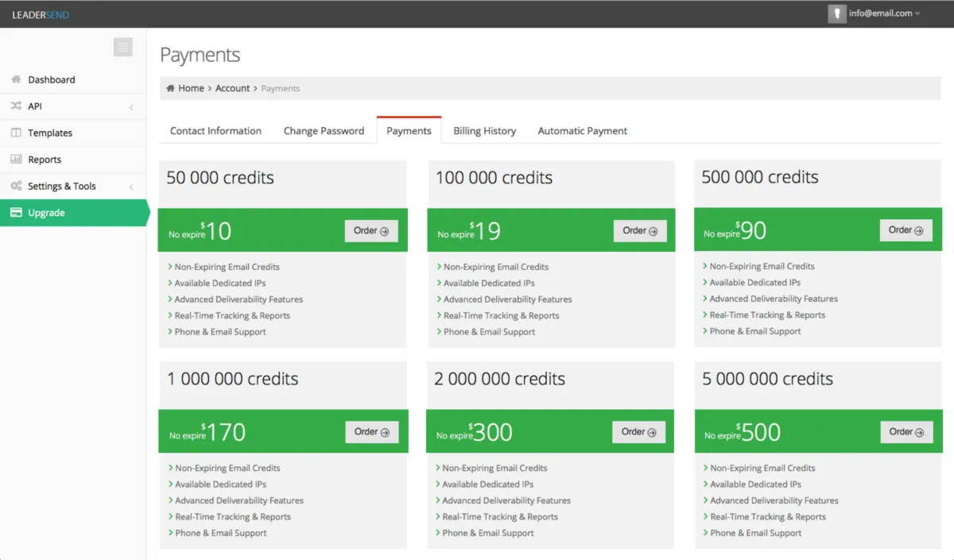Click the Upgrade credit card icon
Image resolution: width=954 pixels, height=560 pixels.
16,213
